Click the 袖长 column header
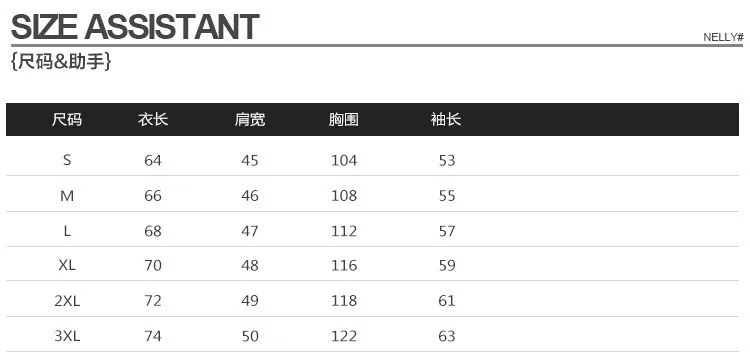The width and height of the screenshot is (750, 362). point(446,119)
